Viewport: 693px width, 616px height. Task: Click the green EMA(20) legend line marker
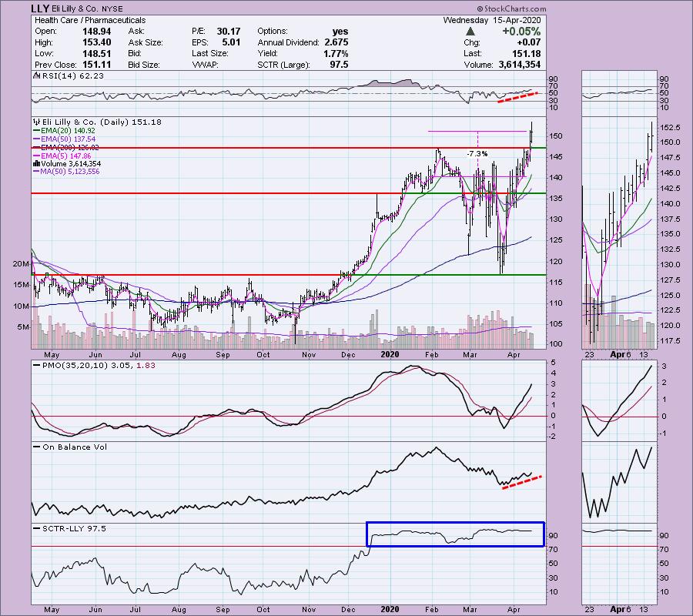point(37,131)
